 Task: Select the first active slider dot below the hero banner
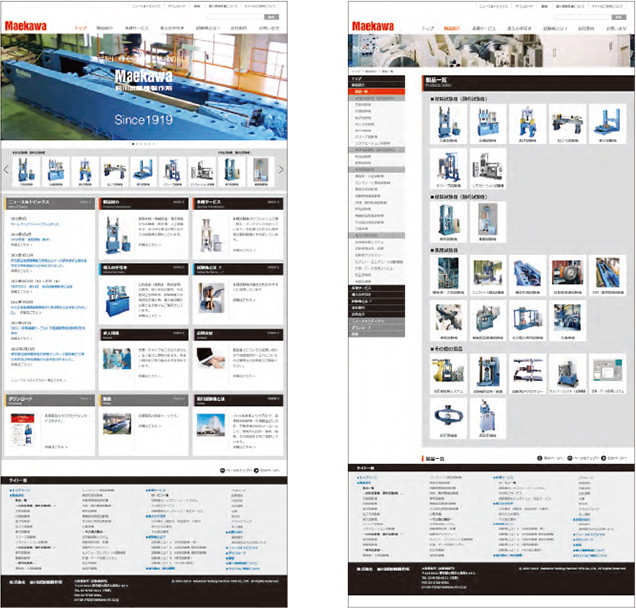133,144
